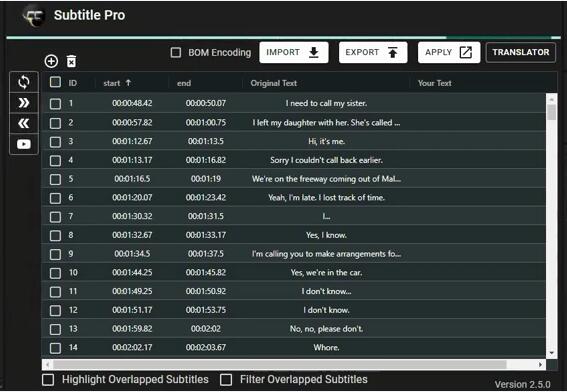Enable Filter Overlapped Subtitles checkbox
This screenshot has height=392, width=567.
pos(226,380)
